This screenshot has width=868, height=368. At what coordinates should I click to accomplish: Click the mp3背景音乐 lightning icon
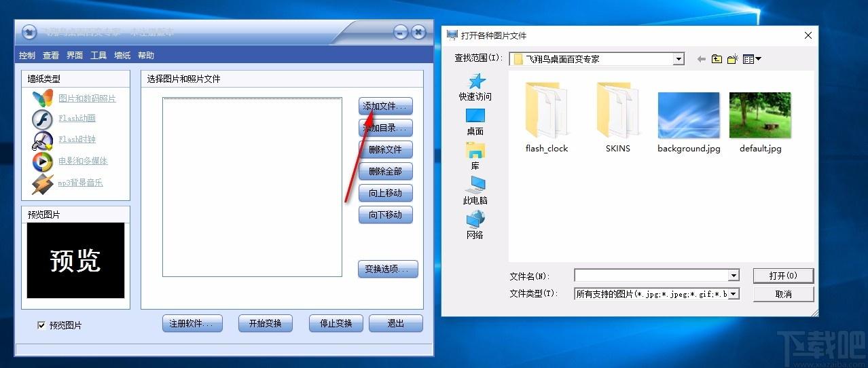tap(43, 183)
